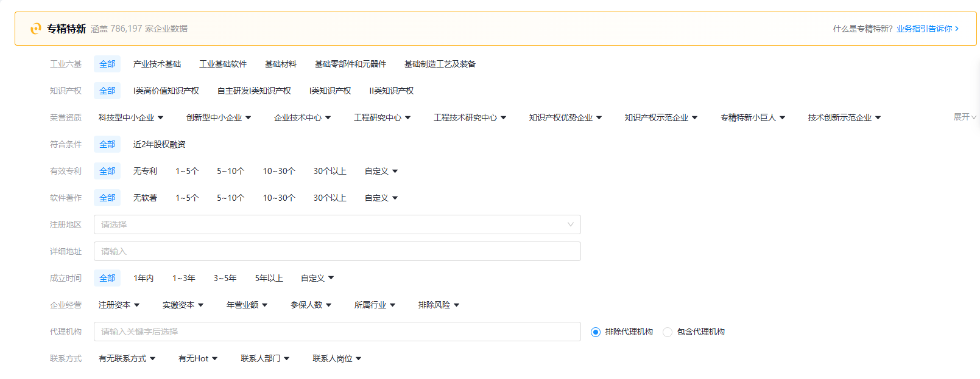Select 全部 in the 工业六基 row
Viewport: 980px width, 379px height.
coord(107,64)
